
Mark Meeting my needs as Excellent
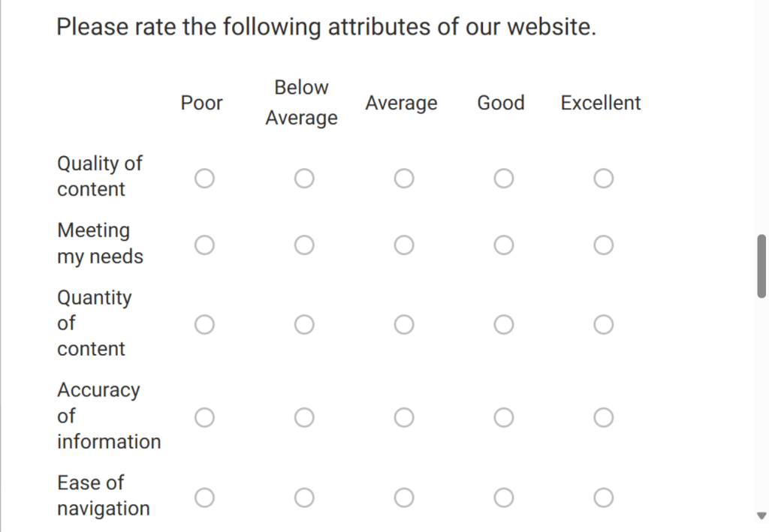(603, 245)
